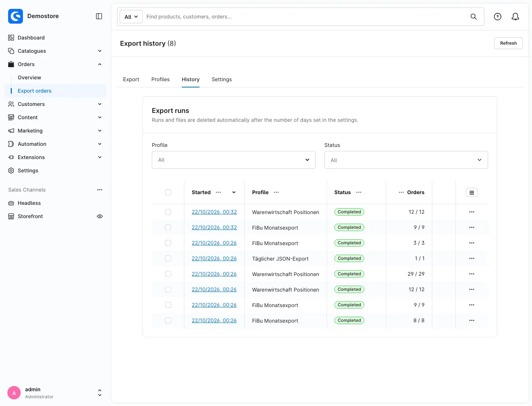Open the Status filter dropdown

tap(406, 160)
